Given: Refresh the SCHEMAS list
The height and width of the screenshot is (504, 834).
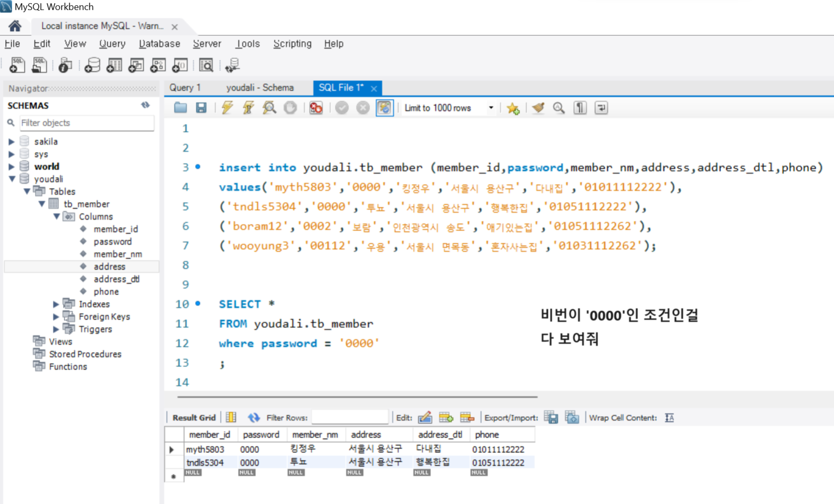Looking at the screenshot, I should [145, 105].
